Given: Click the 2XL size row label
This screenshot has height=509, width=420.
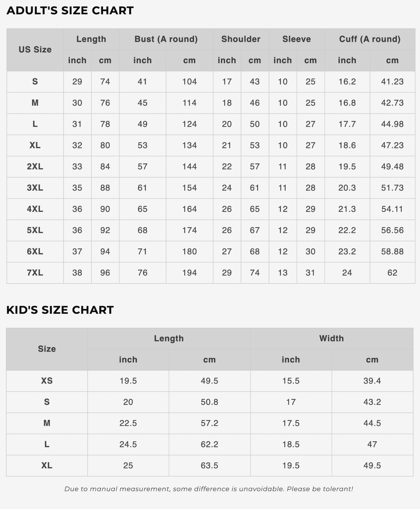Looking at the screenshot, I should pos(35,167).
